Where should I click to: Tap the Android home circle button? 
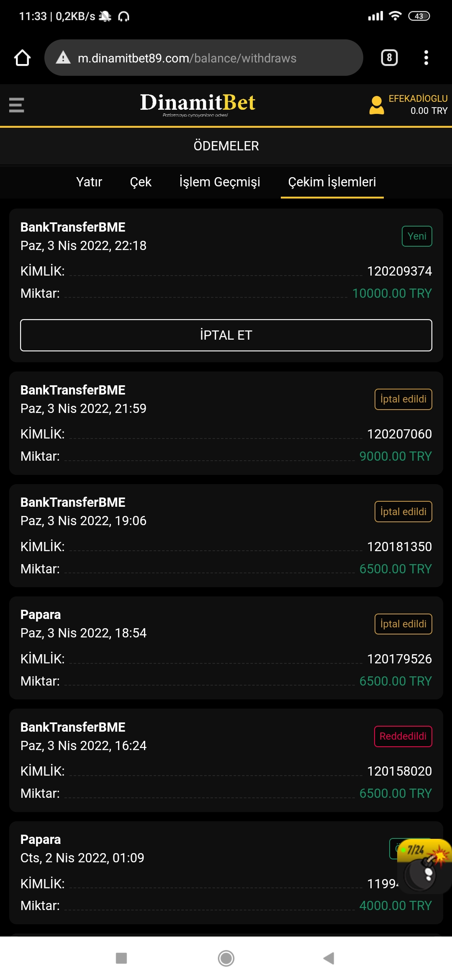click(x=226, y=958)
